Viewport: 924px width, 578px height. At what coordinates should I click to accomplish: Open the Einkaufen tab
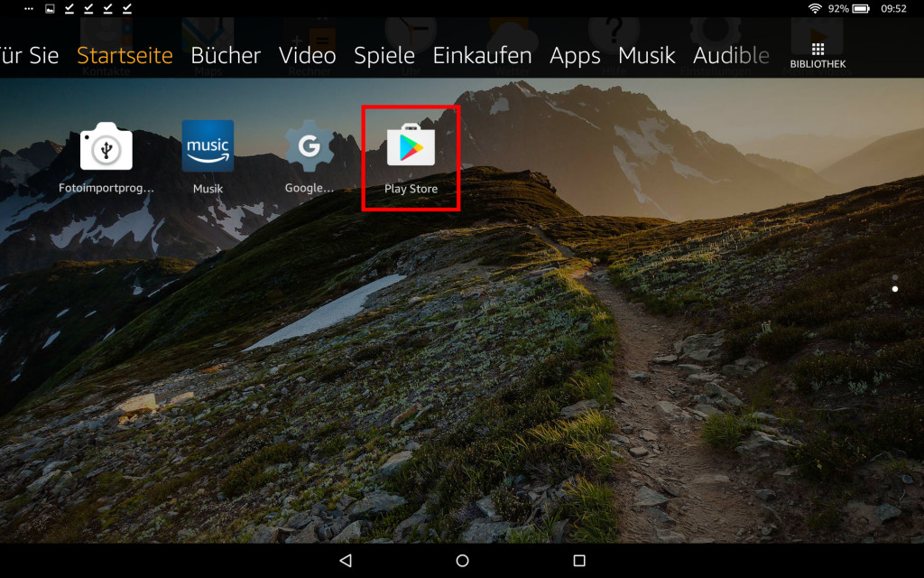[x=482, y=55]
